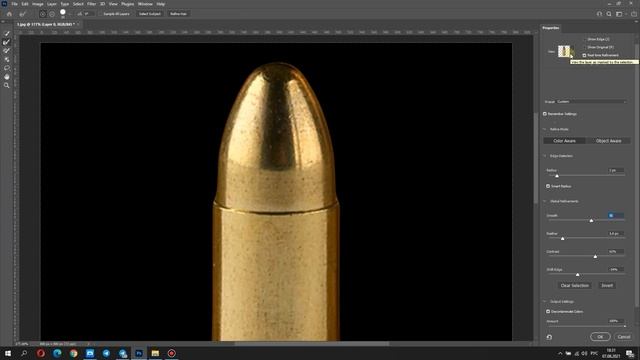Screen dimensions: 640x360
Task: Open the Help menu
Action: point(161,4)
